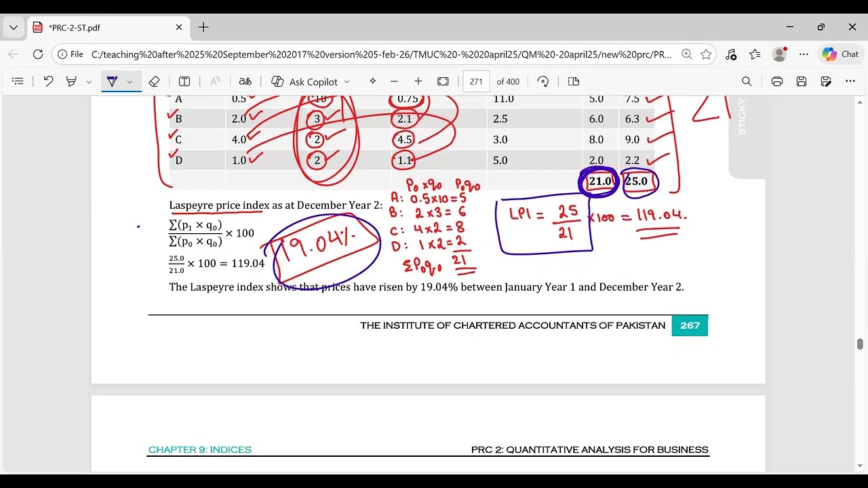868x488 pixels.
Task: Select the Erase tool
Action: coord(154,81)
